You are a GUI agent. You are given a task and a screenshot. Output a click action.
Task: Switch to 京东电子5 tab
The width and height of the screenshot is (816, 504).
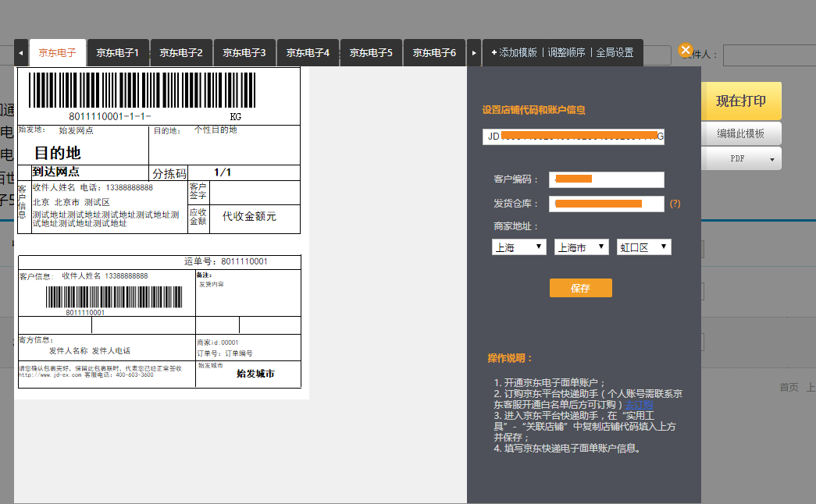pyautogui.click(x=371, y=53)
